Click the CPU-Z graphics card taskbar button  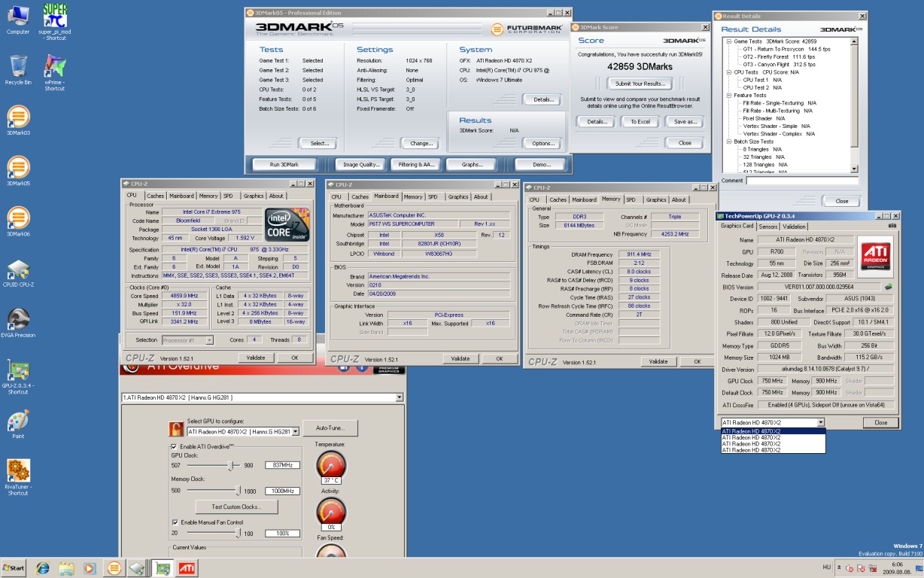162,568
